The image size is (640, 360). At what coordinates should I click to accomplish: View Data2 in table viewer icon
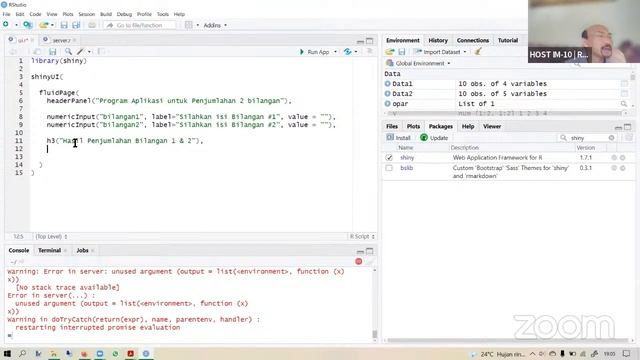tap(624, 93)
